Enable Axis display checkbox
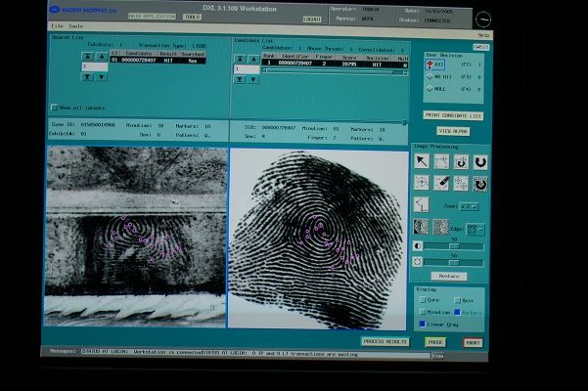The height and width of the screenshot is (391, 588). click(x=458, y=300)
